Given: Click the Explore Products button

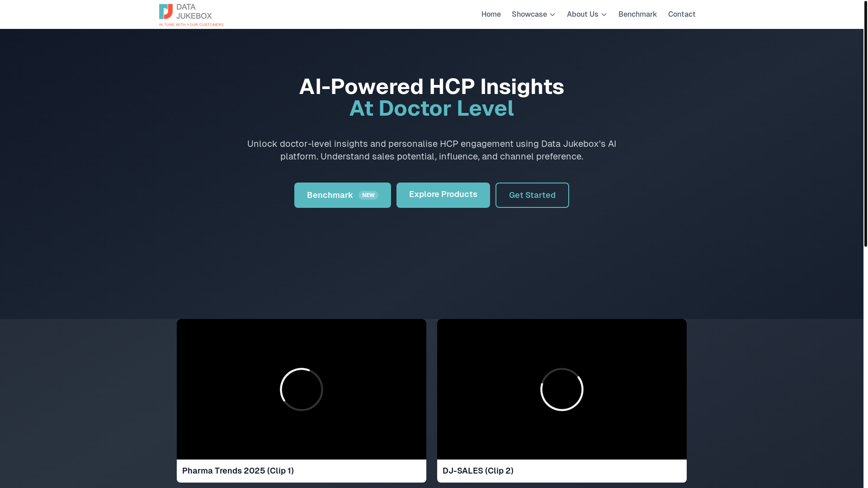Looking at the screenshot, I should 443,195.
